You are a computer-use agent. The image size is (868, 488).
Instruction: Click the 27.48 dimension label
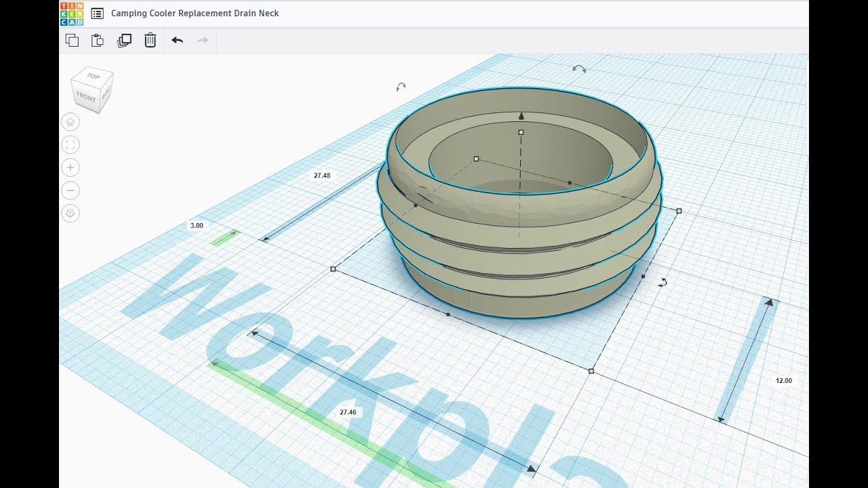[322, 176]
